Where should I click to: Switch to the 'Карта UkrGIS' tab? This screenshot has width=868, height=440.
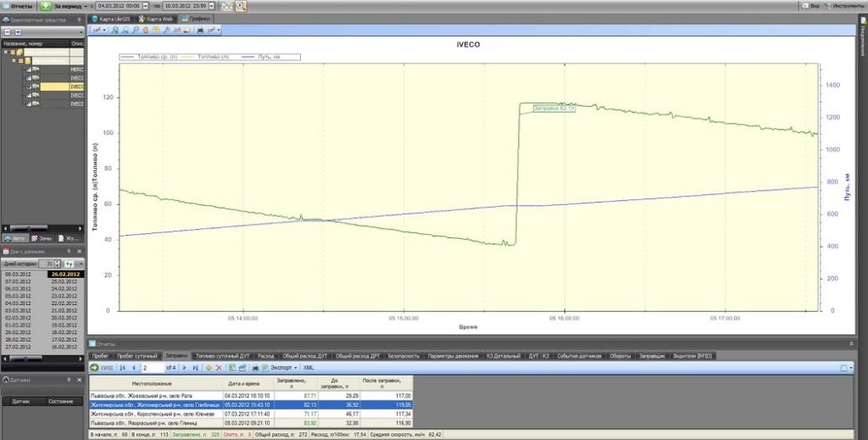113,19
